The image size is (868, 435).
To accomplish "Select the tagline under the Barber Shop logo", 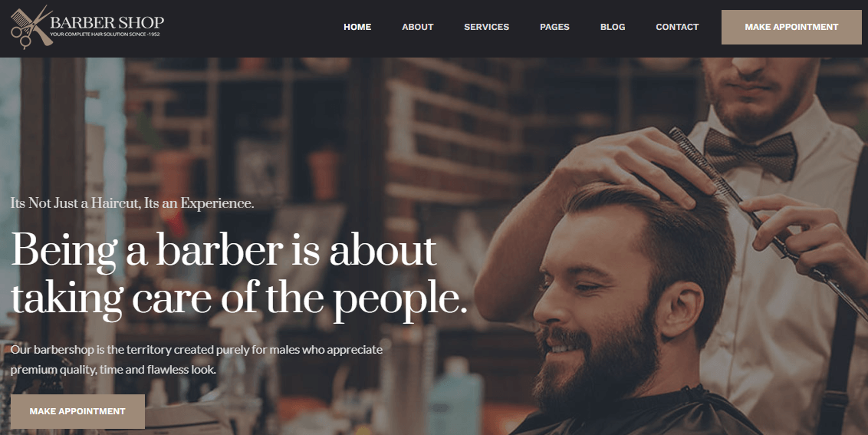I will [x=104, y=35].
